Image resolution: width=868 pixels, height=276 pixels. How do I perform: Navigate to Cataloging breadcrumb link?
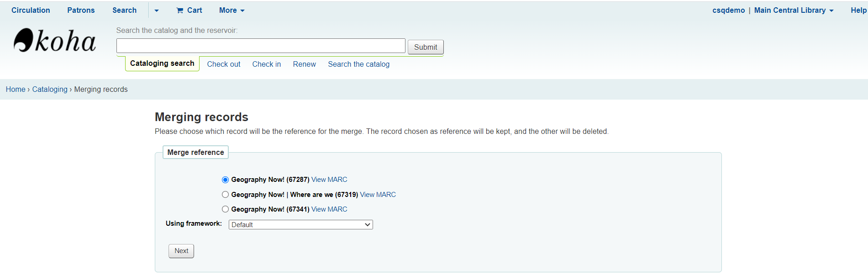click(x=50, y=89)
